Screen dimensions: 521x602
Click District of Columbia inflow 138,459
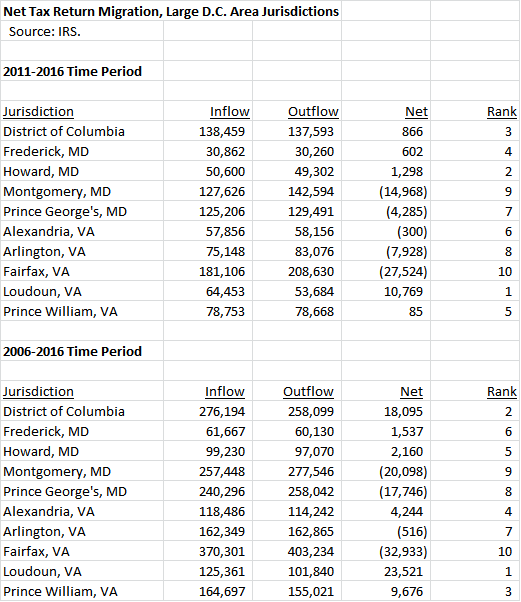(222, 132)
